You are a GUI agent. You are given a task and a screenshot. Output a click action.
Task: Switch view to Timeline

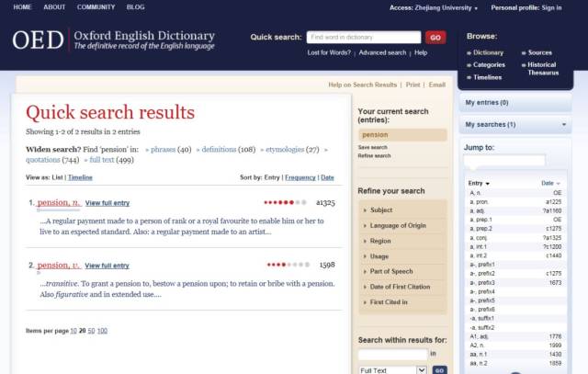click(x=80, y=177)
